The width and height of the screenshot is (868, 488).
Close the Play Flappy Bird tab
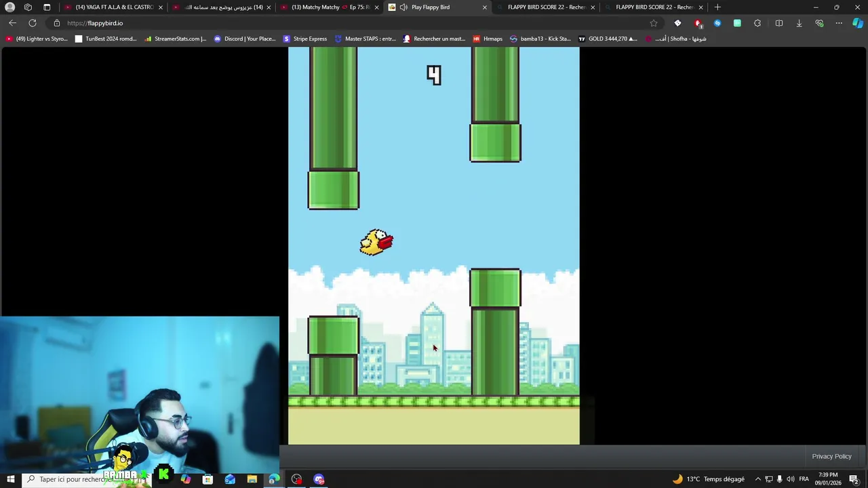coord(484,7)
